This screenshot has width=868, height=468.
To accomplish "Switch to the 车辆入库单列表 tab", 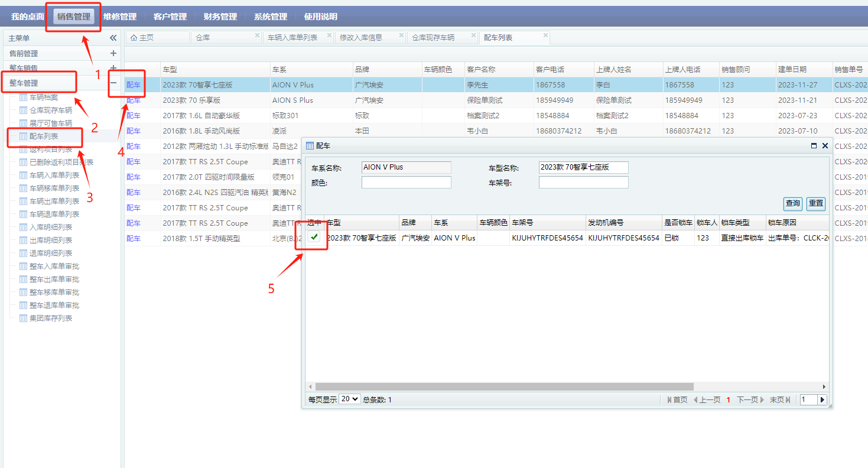I will [x=292, y=37].
